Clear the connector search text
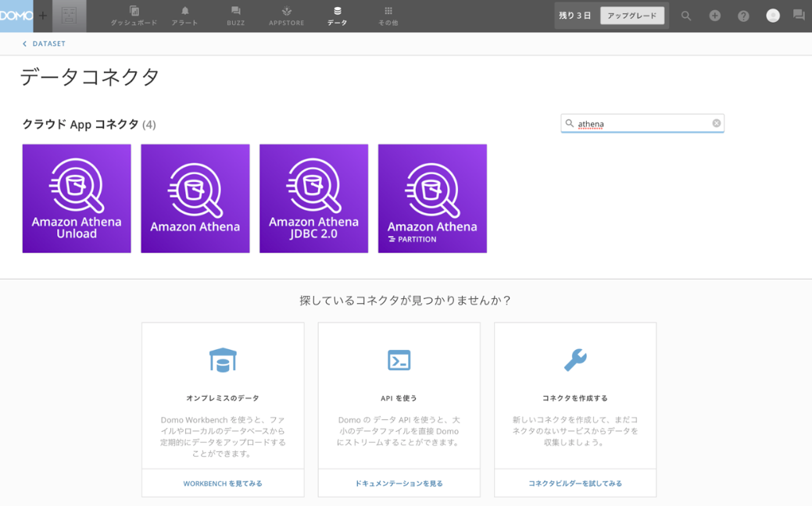The image size is (812, 506). tap(716, 123)
